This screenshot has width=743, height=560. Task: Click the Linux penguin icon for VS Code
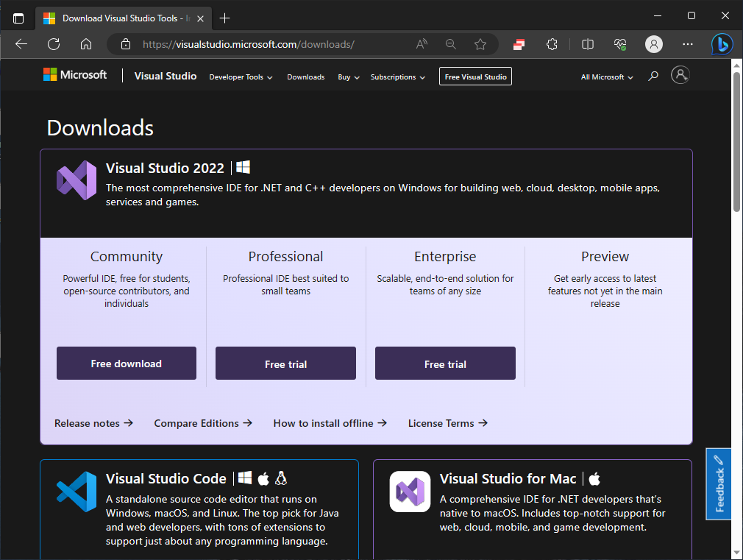click(x=281, y=478)
